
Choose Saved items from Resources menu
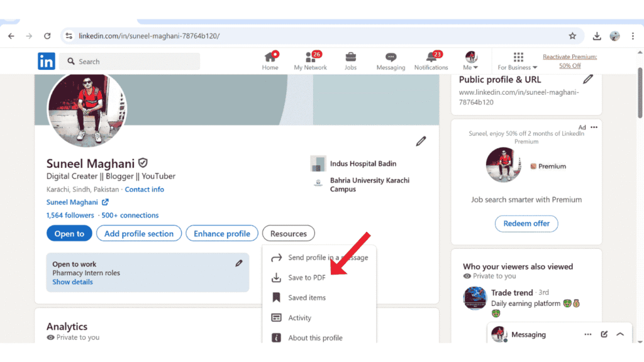(x=307, y=298)
